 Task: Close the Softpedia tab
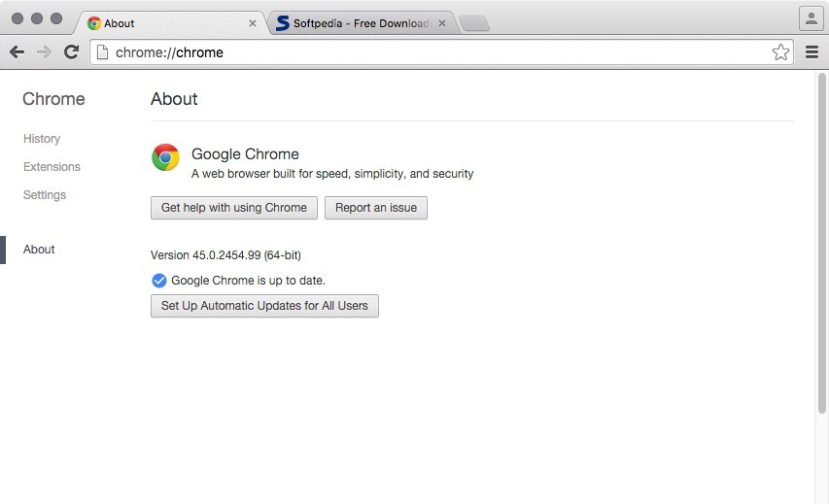coord(442,23)
